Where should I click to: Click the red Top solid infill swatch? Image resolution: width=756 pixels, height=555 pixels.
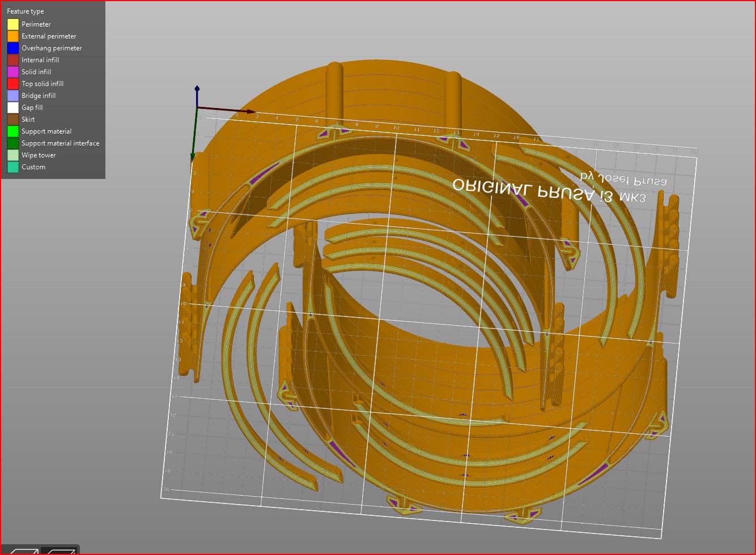[x=13, y=84]
